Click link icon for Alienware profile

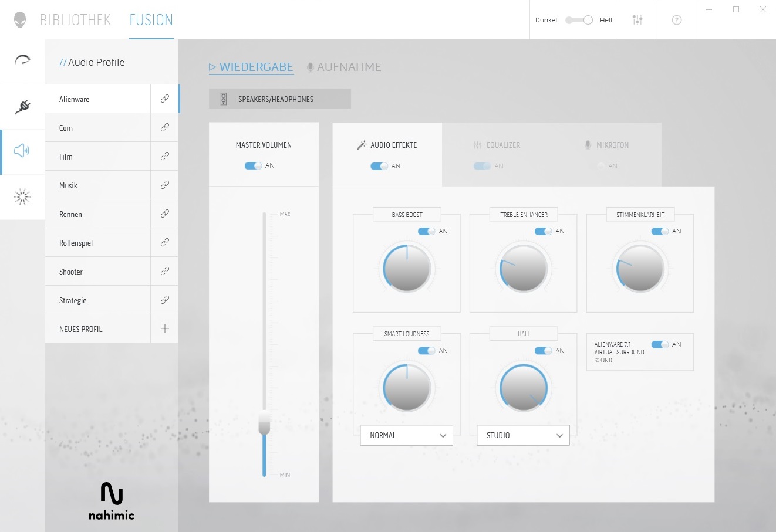point(165,99)
